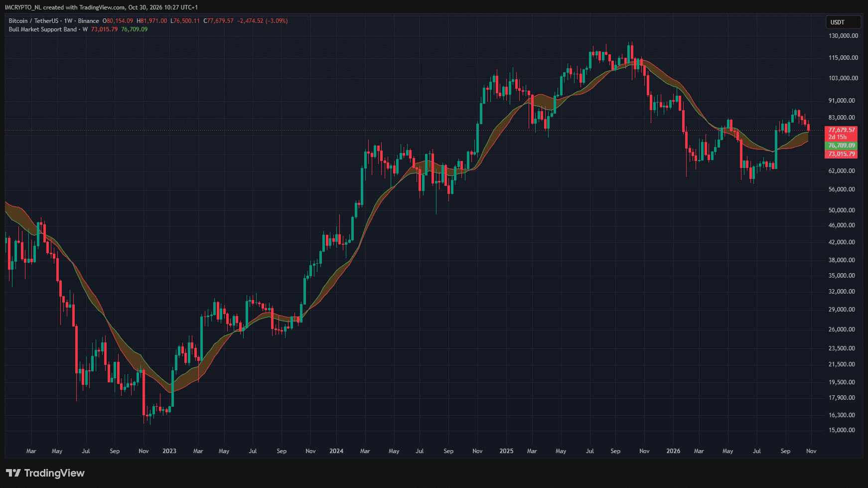
Task: Click the 2026 label on the time axis
Action: tap(673, 451)
